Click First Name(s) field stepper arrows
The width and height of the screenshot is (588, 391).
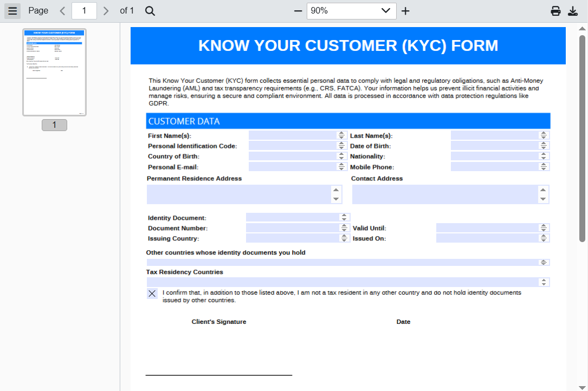(341, 135)
